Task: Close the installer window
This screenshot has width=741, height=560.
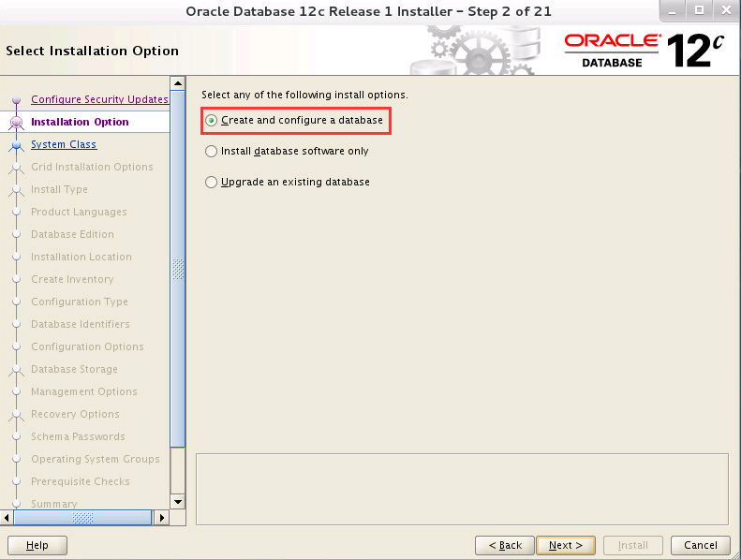Action: [726, 10]
